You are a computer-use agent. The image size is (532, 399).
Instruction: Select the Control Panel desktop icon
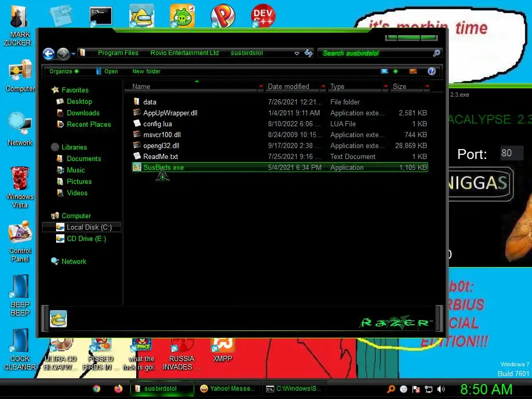20,242
